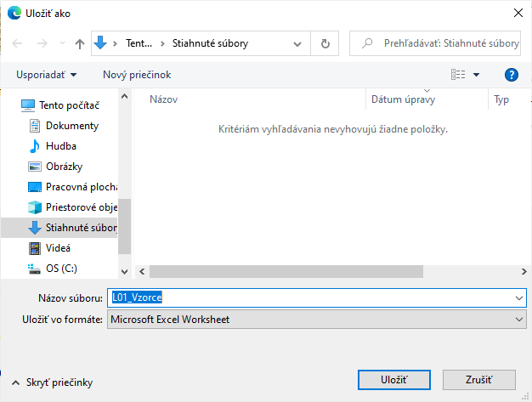Open the Help question mark icon
532x402 pixels.
511,75
